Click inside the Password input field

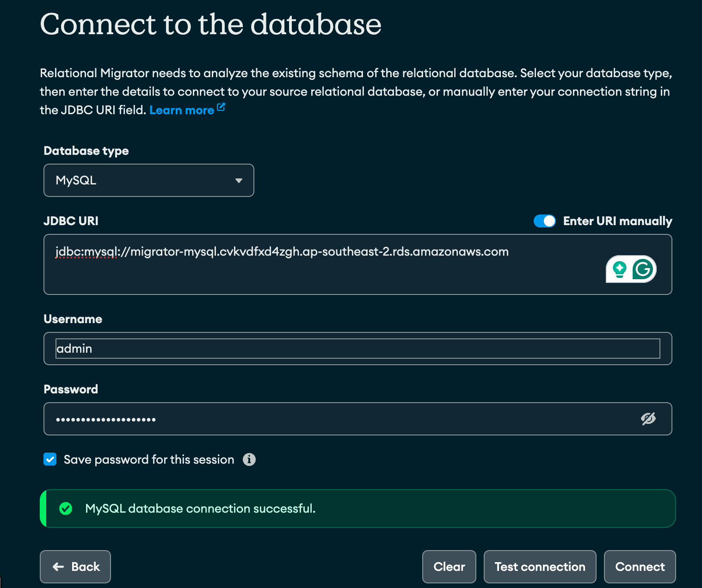click(342, 419)
